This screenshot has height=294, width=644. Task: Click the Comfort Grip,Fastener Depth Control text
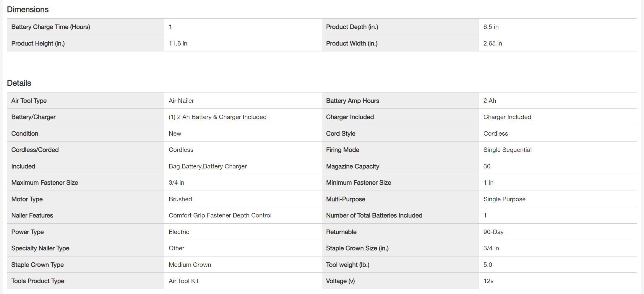(220, 215)
